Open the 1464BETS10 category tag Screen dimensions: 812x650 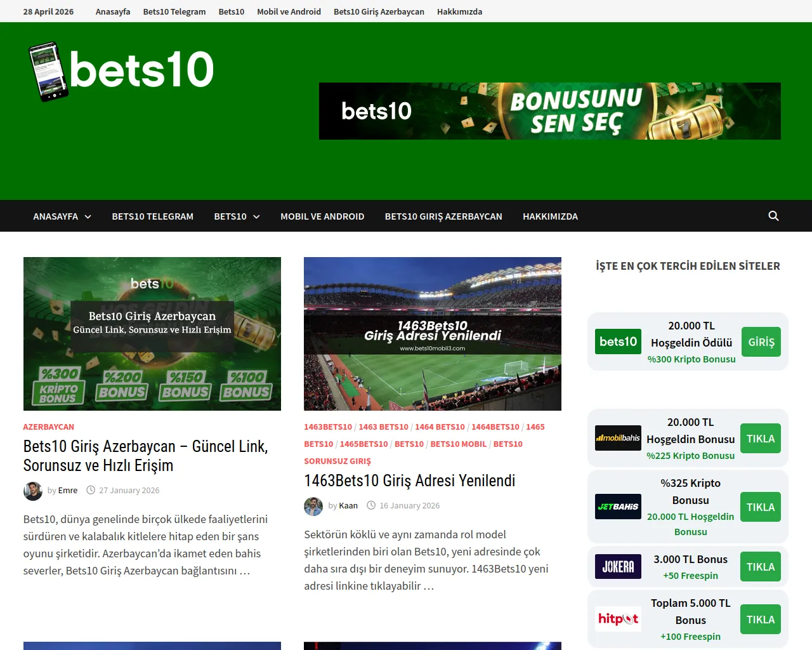pyautogui.click(x=495, y=427)
